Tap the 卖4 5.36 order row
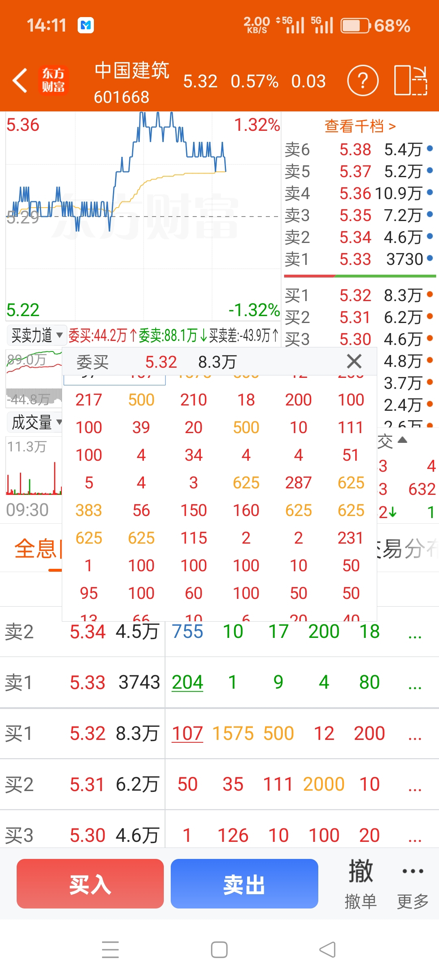Screen dimensions: 439x980 359,193
